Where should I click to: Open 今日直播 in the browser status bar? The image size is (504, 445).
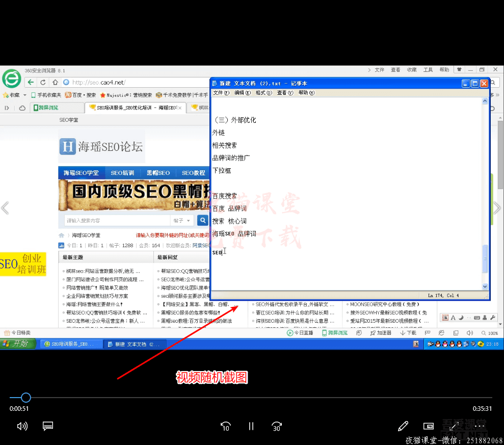(x=300, y=333)
